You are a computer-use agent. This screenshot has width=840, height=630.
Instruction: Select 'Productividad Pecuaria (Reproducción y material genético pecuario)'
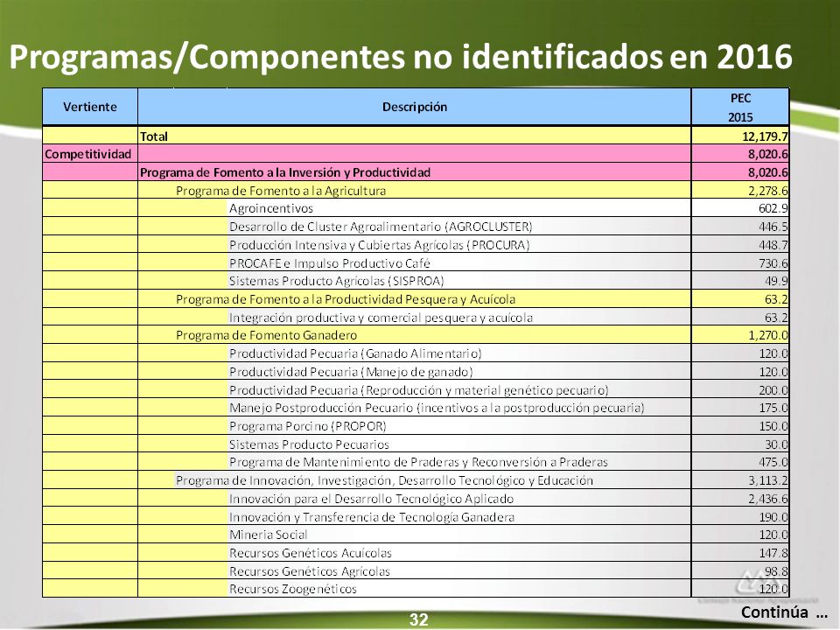pos(419,390)
